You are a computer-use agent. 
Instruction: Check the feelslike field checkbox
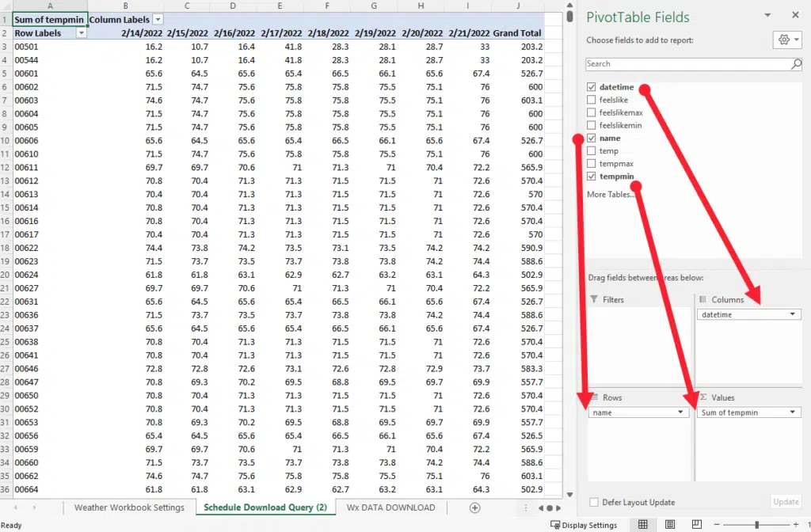pos(592,100)
